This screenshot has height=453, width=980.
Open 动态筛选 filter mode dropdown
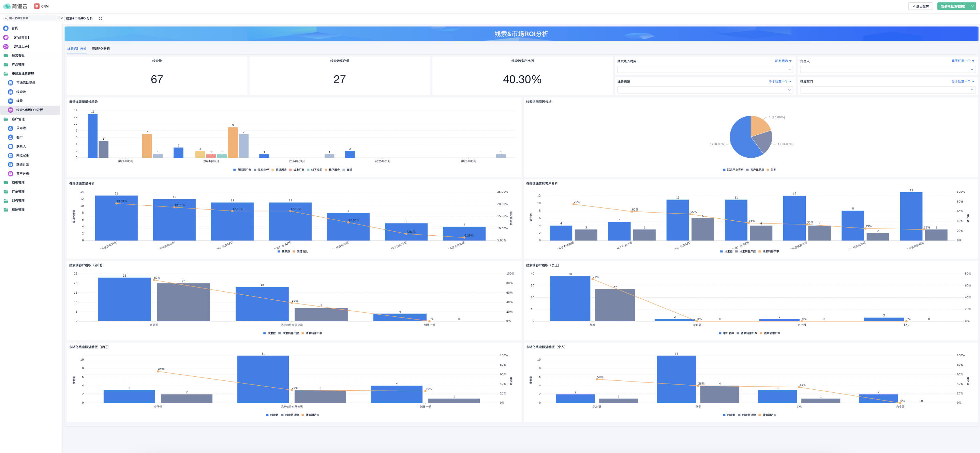pyautogui.click(x=783, y=61)
